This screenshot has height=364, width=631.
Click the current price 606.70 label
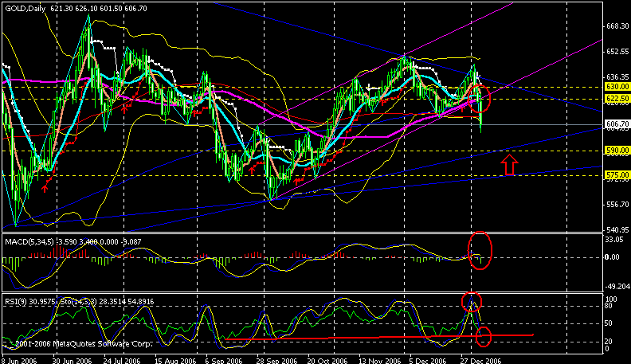[617, 124]
